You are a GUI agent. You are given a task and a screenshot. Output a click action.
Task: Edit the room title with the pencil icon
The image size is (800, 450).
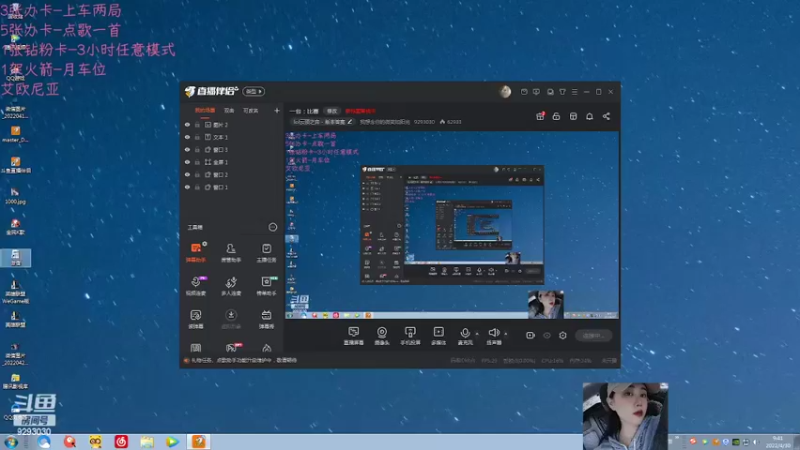point(350,122)
